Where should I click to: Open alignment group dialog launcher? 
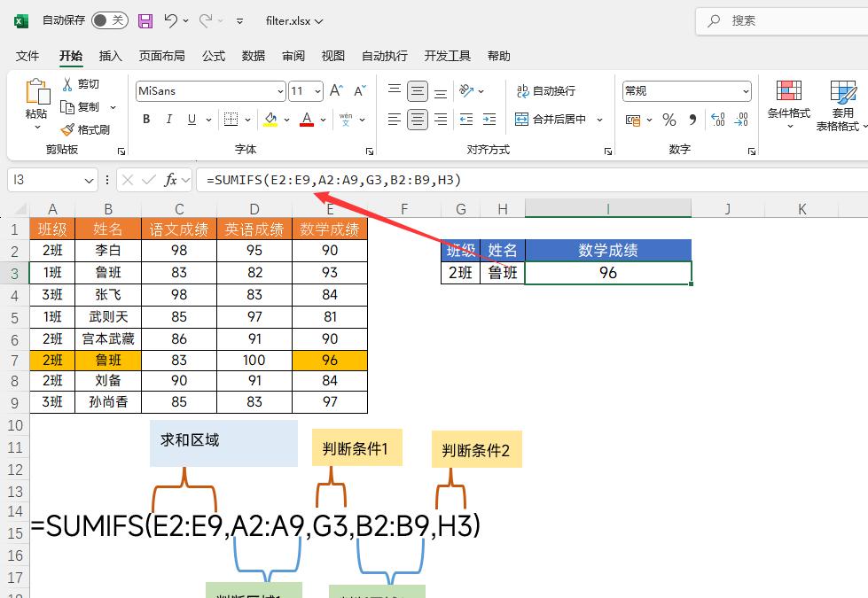tap(608, 151)
